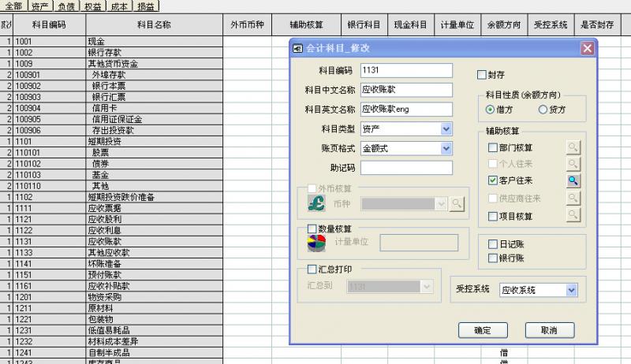
Task: Switch to the 损益 tab
Action: pos(146,6)
